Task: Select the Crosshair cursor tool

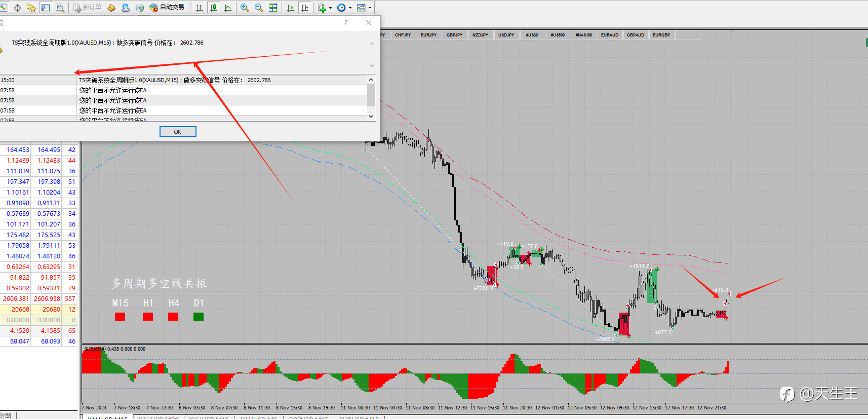Action: point(18,8)
